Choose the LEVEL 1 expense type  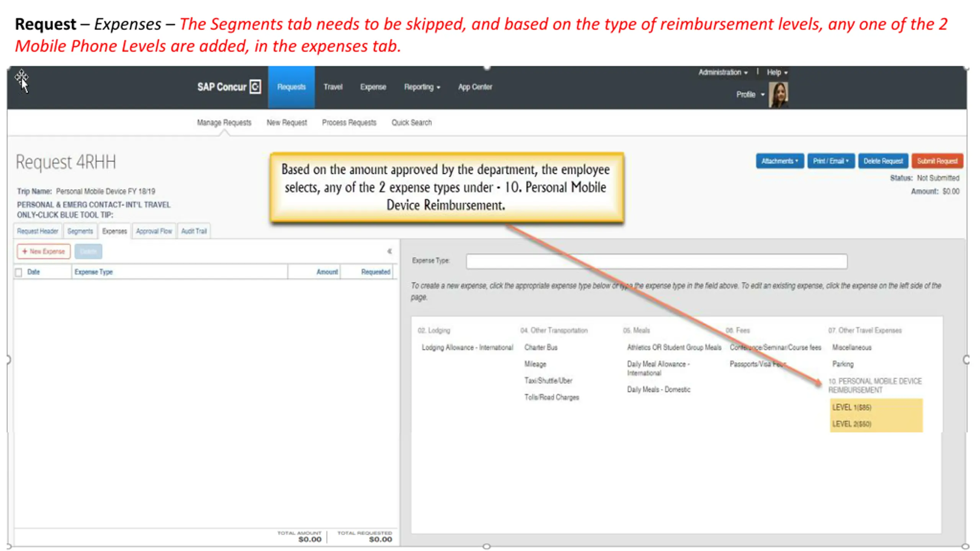[851, 408]
